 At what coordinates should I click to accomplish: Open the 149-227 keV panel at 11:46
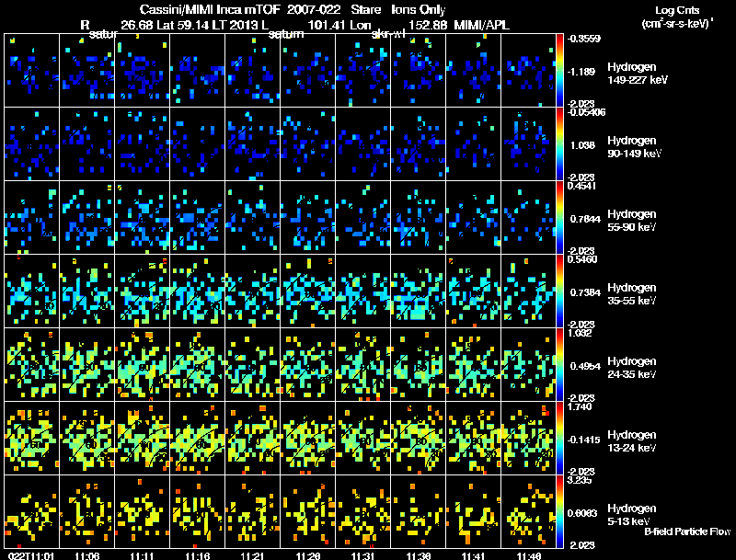528,71
